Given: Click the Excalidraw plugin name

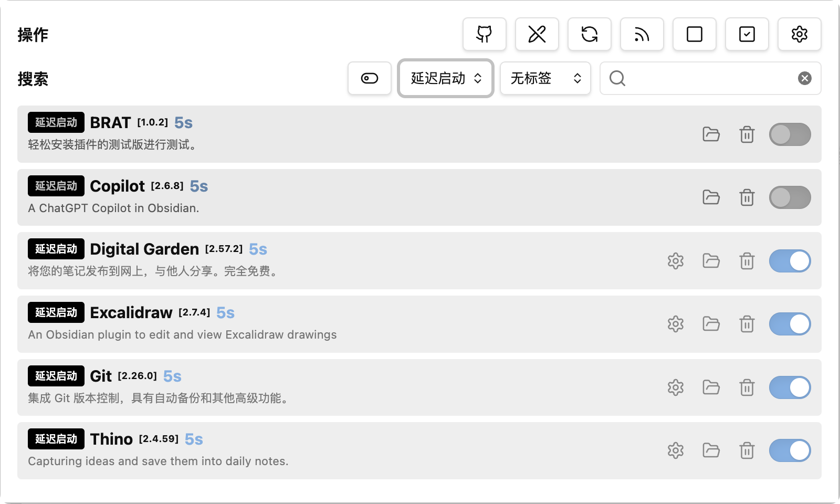Looking at the screenshot, I should [131, 312].
